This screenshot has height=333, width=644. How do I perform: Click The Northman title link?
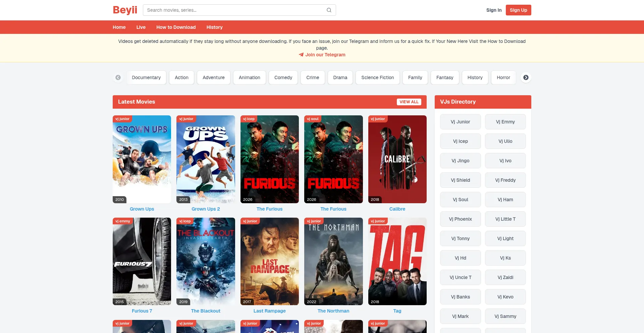[333, 311]
